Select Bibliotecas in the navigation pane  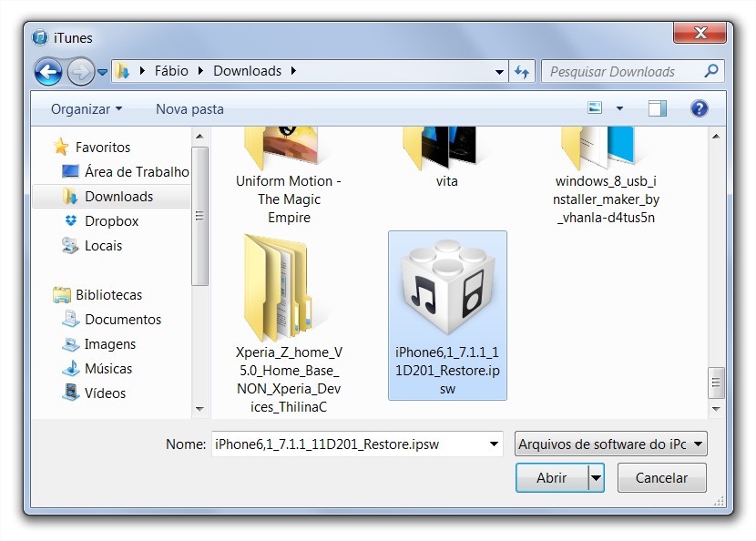(108, 294)
